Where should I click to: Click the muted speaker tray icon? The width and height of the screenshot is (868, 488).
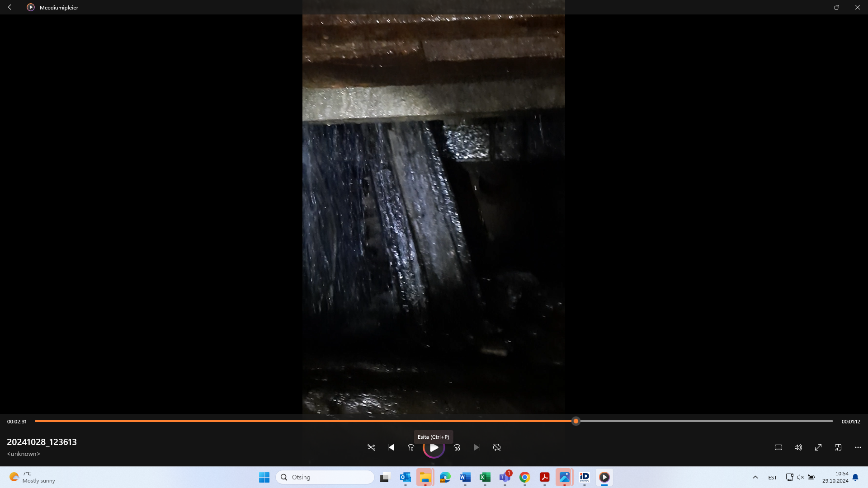tap(800, 477)
